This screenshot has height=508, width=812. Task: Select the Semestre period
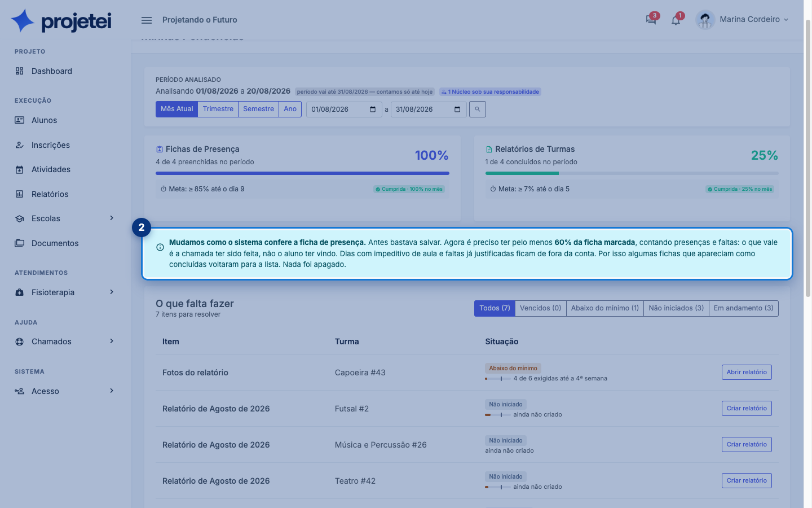pyautogui.click(x=259, y=109)
